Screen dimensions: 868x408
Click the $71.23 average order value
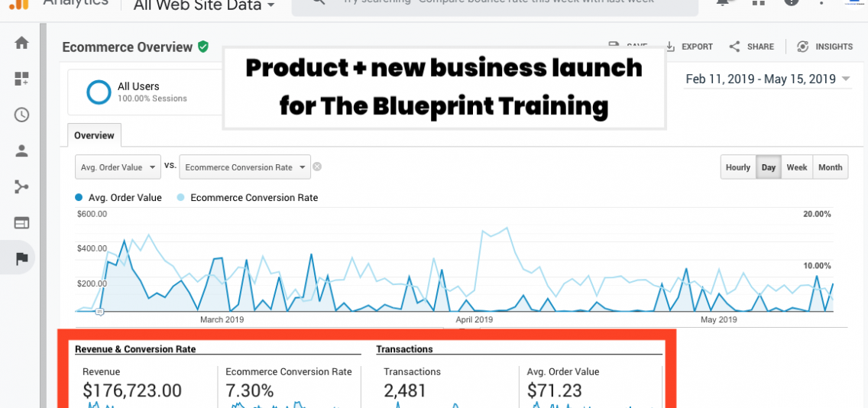[554, 390]
